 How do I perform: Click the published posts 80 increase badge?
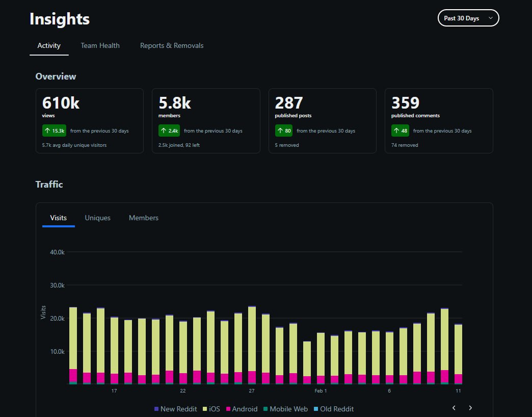(x=284, y=131)
